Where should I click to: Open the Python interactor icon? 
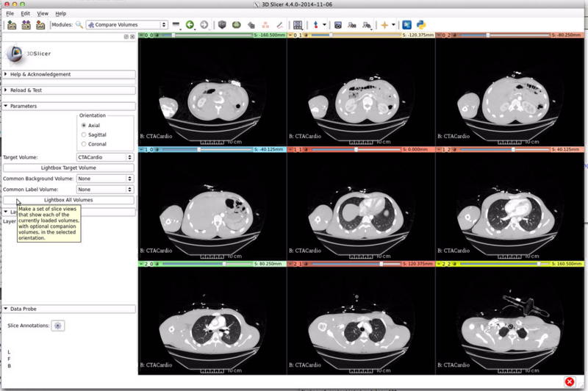pos(421,25)
